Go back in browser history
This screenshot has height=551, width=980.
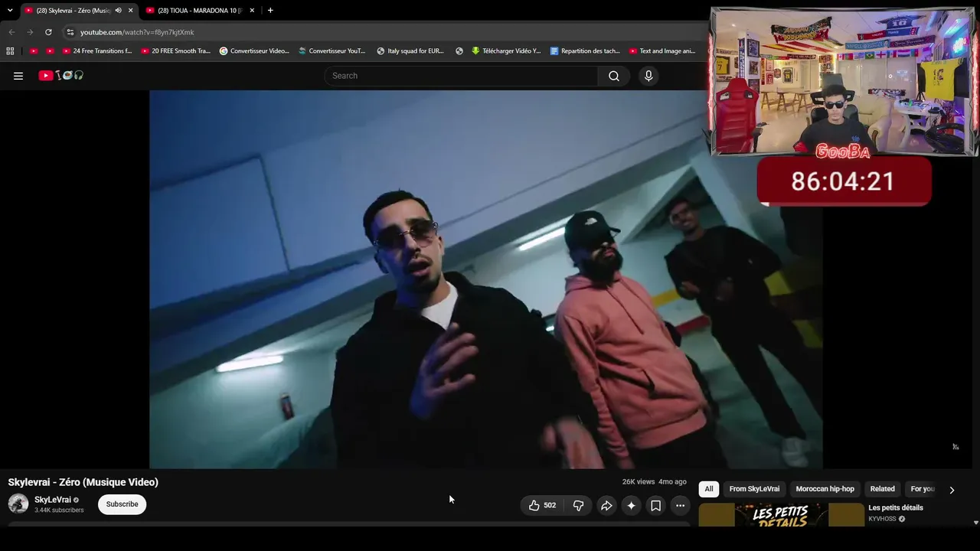coord(11,32)
